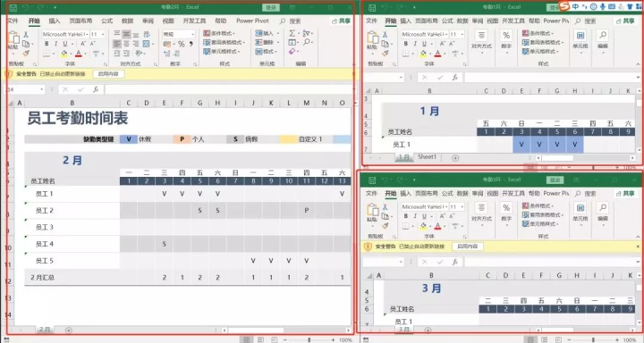Image resolution: width=644 pixels, height=343 pixels.
Task: Click insert function fx in 考勤2月 formula bar
Action: tap(96, 89)
